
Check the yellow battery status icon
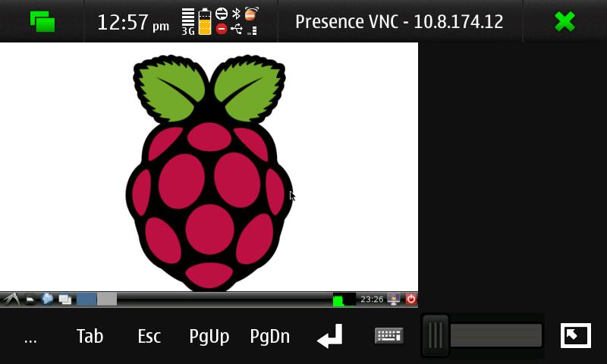pos(205,22)
